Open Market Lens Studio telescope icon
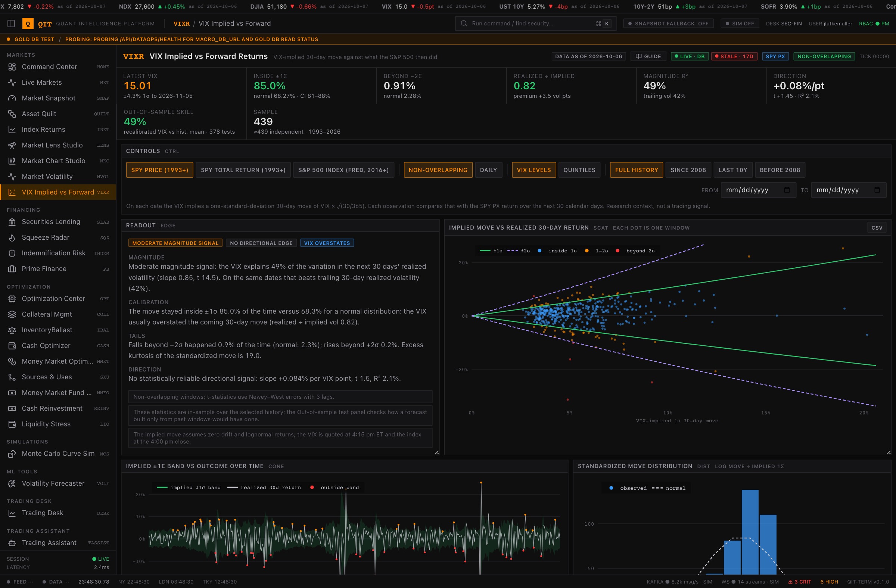The image size is (896, 588). tap(12, 145)
